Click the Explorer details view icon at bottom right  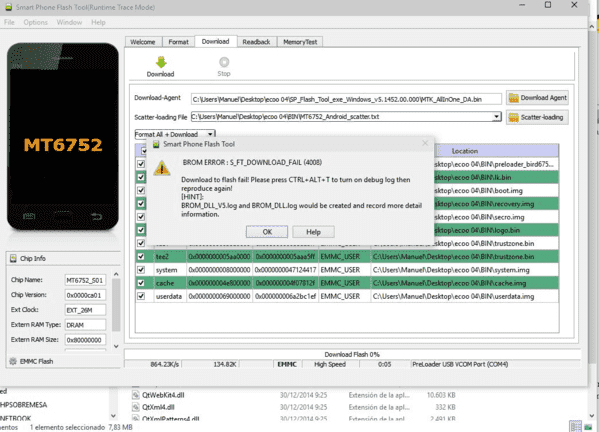coord(575,426)
